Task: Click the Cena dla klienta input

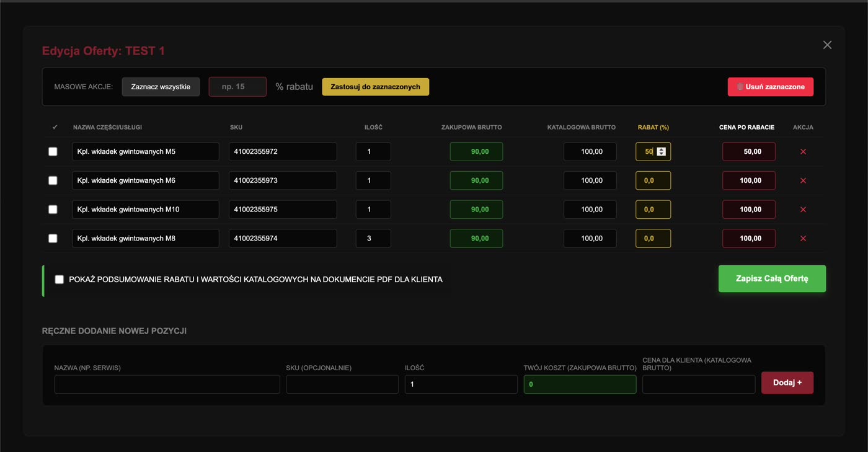Action: [x=699, y=384]
